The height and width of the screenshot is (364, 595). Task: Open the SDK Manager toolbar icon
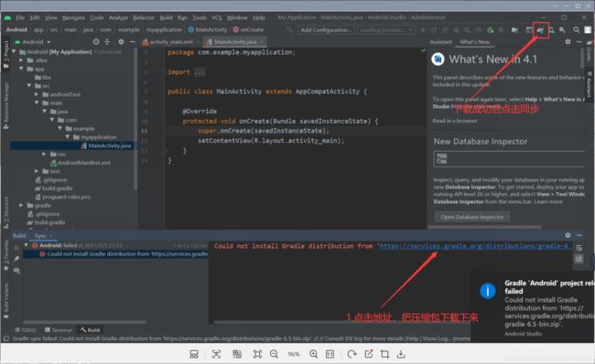(x=562, y=29)
